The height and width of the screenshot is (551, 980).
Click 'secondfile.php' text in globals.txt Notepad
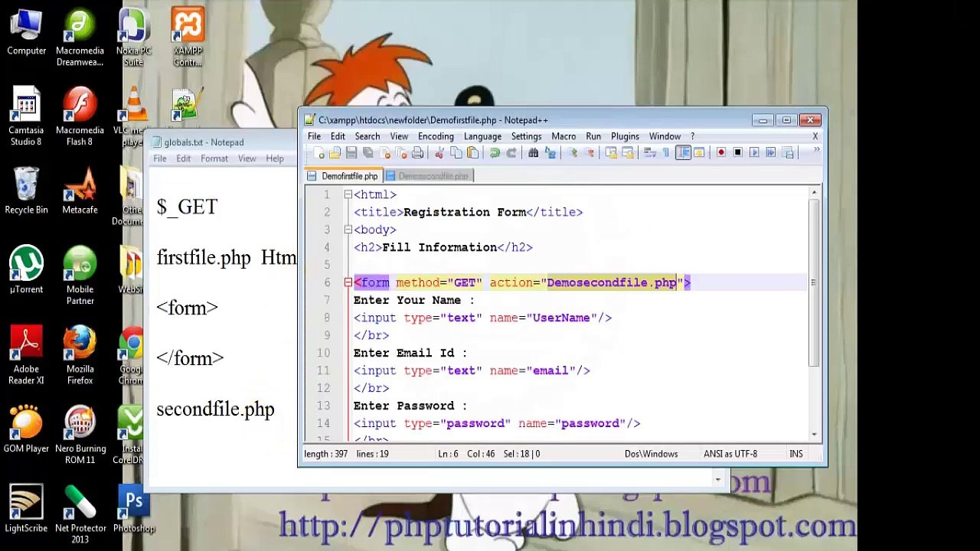click(215, 409)
